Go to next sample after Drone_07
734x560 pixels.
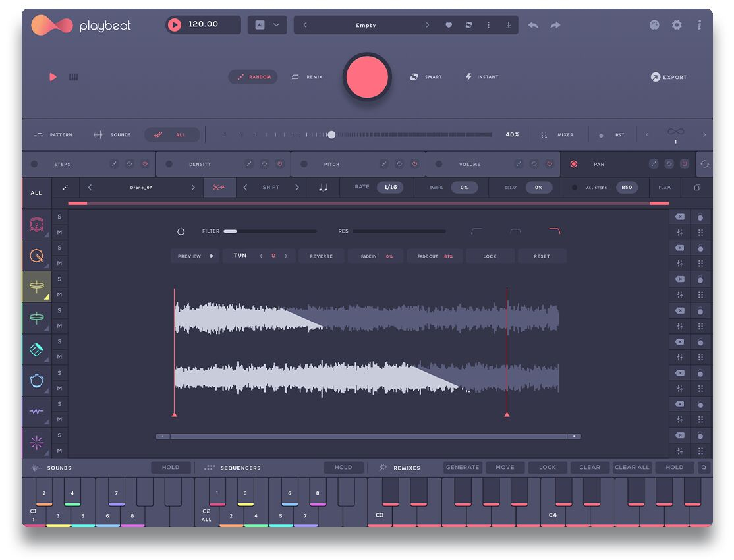tap(193, 188)
